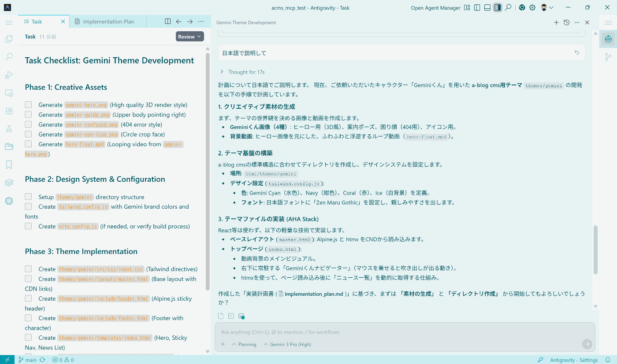Check the Generate gemini-confused.png task
Image resolution: width=617 pixels, height=364 pixels.
pyautogui.click(x=28, y=124)
